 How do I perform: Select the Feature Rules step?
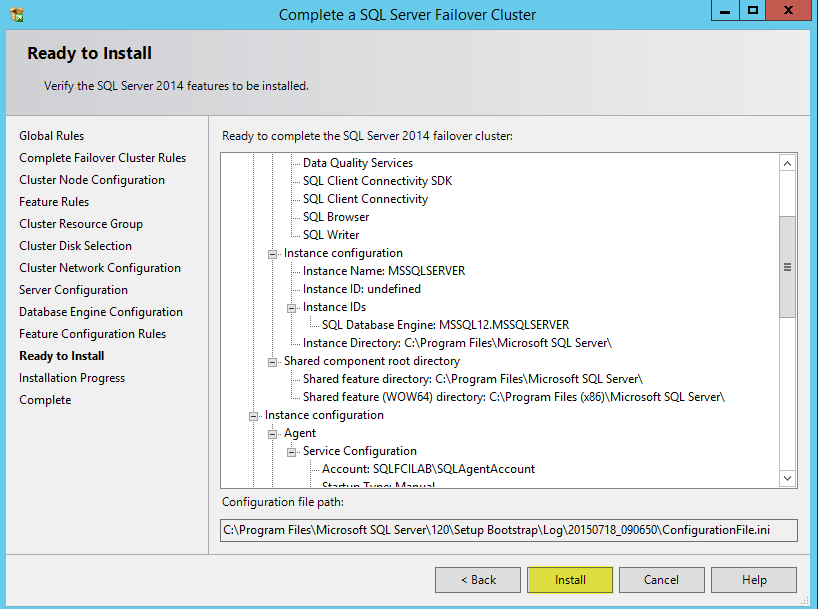pyautogui.click(x=54, y=201)
